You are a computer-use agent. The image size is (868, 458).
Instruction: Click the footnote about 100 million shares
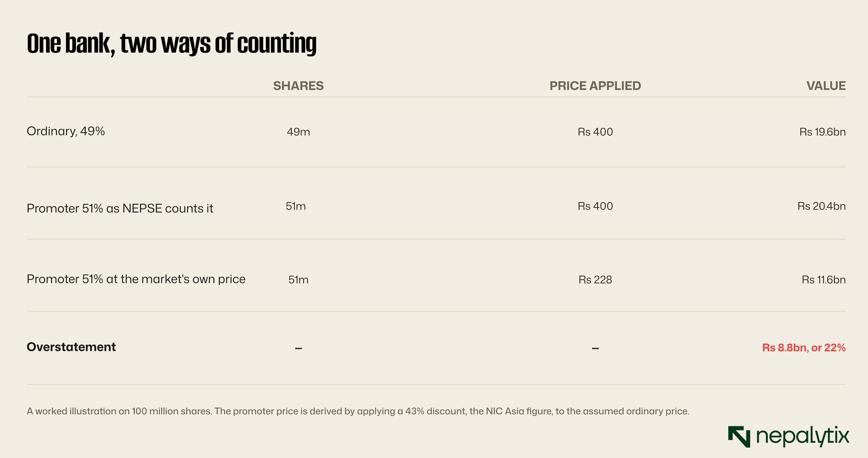click(x=358, y=411)
